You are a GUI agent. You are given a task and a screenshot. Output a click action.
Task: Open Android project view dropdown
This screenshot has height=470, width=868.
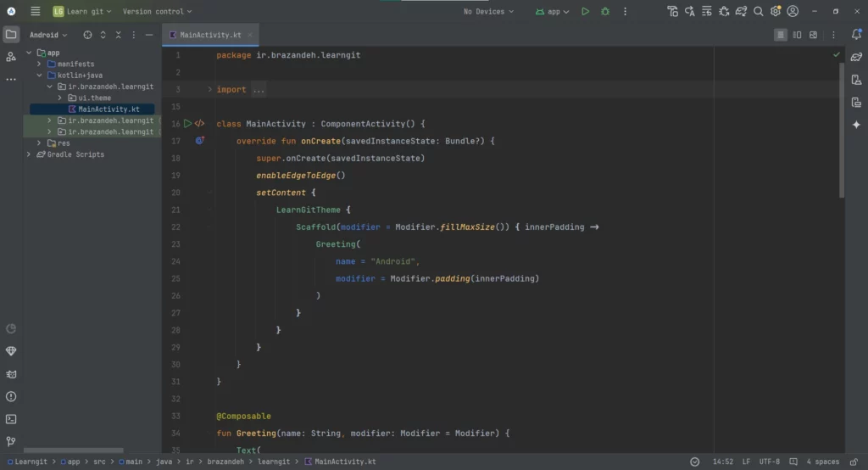click(x=48, y=35)
